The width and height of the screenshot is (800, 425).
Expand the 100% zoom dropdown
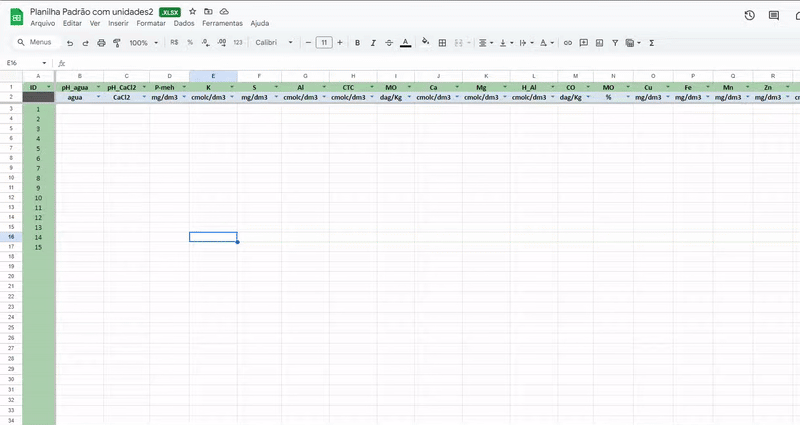[x=143, y=43]
